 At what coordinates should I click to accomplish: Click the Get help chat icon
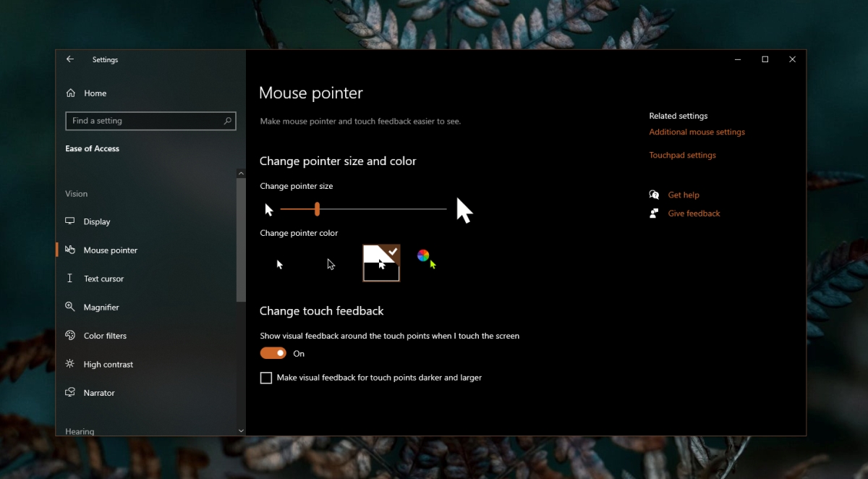[654, 195]
